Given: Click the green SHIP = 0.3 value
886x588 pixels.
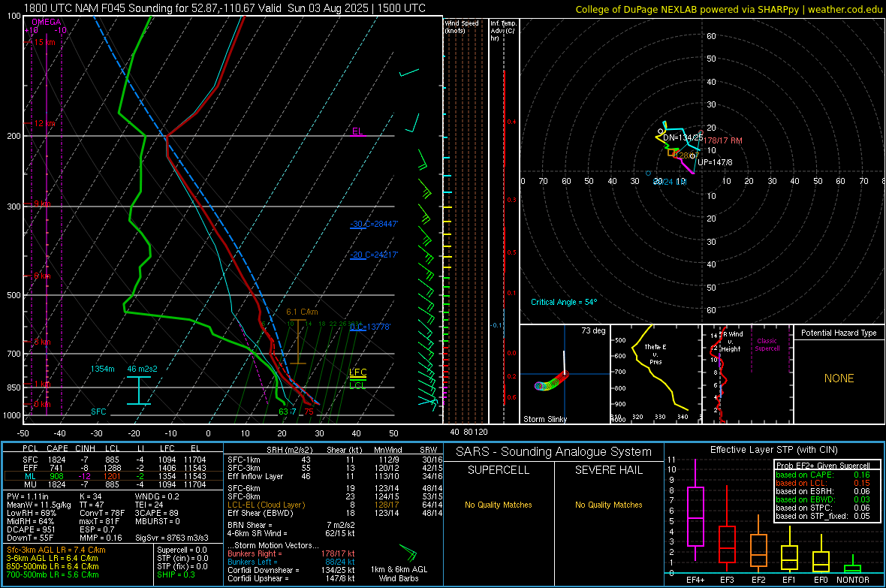Looking at the screenshot, I should tap(176, 574).
